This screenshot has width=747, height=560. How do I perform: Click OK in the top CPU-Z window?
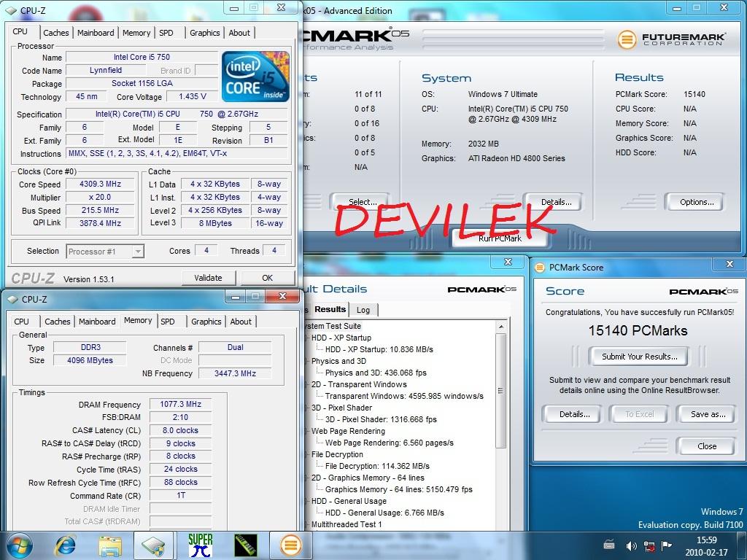point(267,278)
